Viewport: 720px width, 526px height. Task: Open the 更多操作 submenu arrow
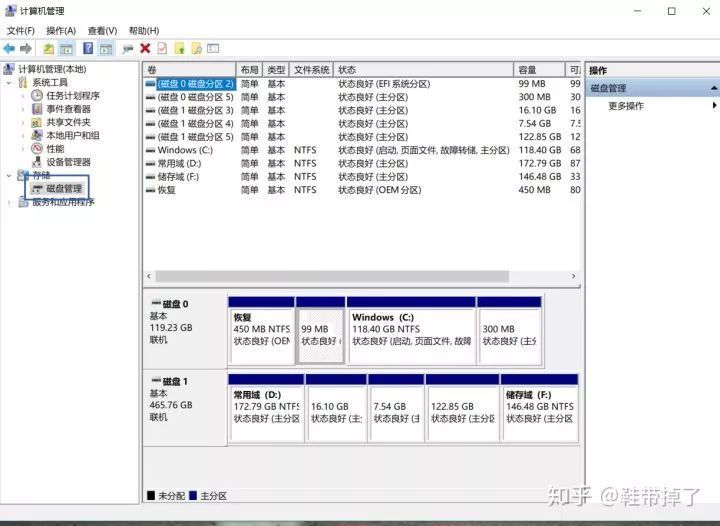pos(714,106)
